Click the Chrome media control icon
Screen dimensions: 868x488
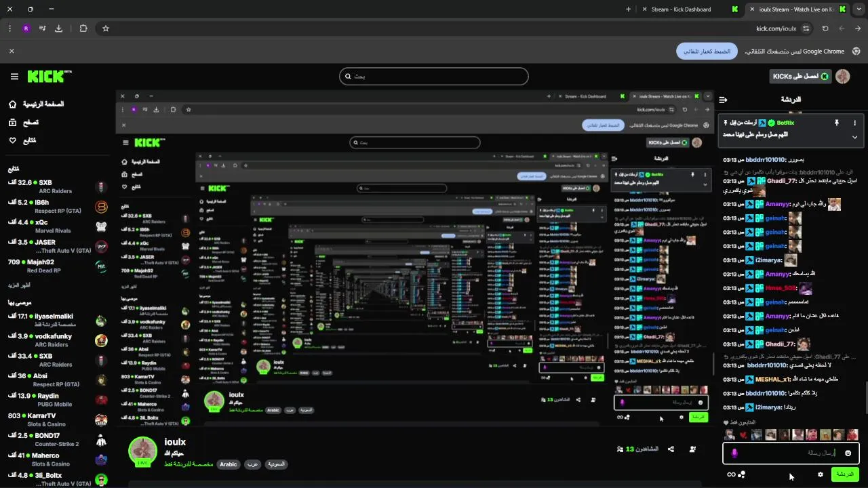point(42,28)
